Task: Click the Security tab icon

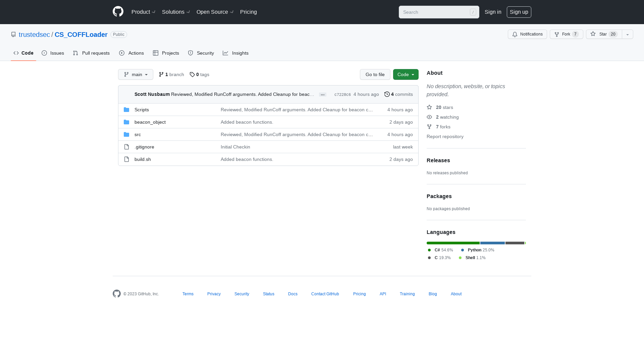Action: [190, 53]
